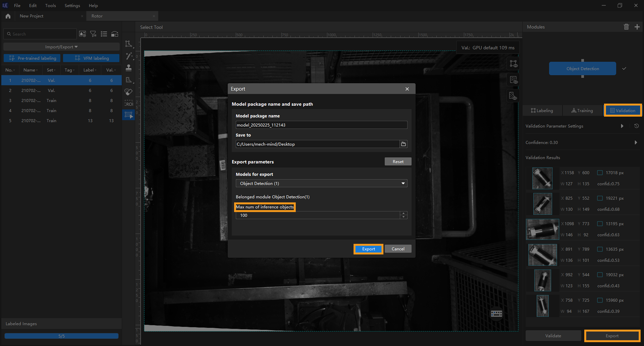644x346 pixels.
Task: Click Cancel in the Export dialog
Action: point(398,249)
